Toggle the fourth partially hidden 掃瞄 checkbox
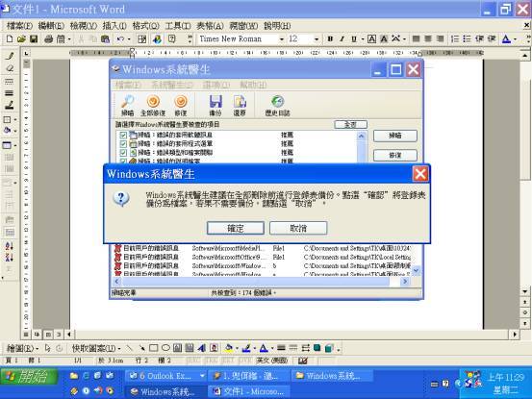Screen dimensions: 532x399 pyautogui.click(x=123, y=162)
